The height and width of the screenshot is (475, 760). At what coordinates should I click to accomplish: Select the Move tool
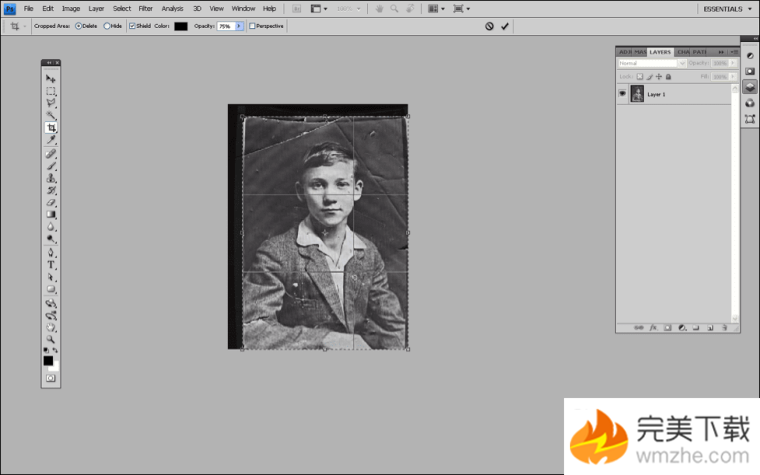(51, 78)
